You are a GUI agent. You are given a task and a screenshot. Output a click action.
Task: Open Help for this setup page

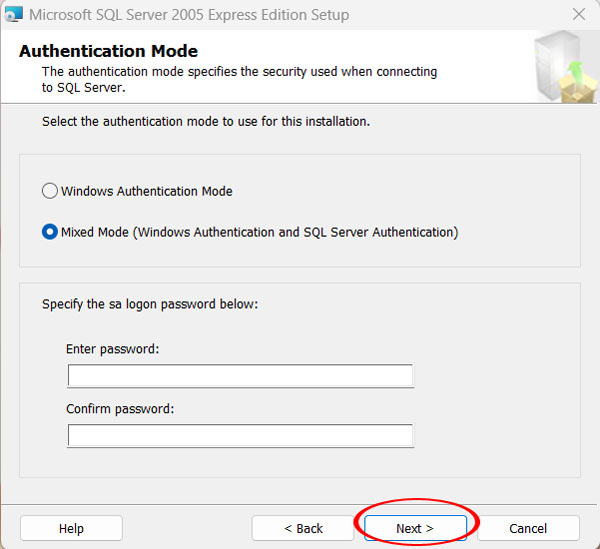click(71, 528)
